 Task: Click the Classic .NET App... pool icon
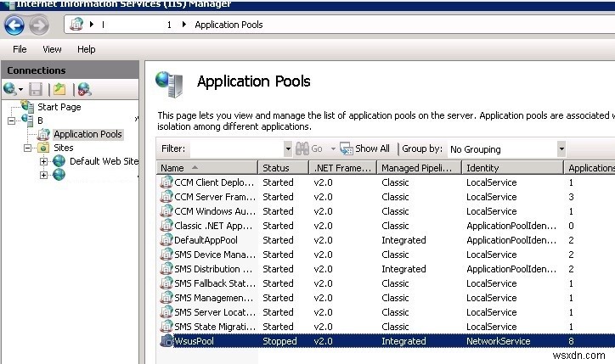166,226
